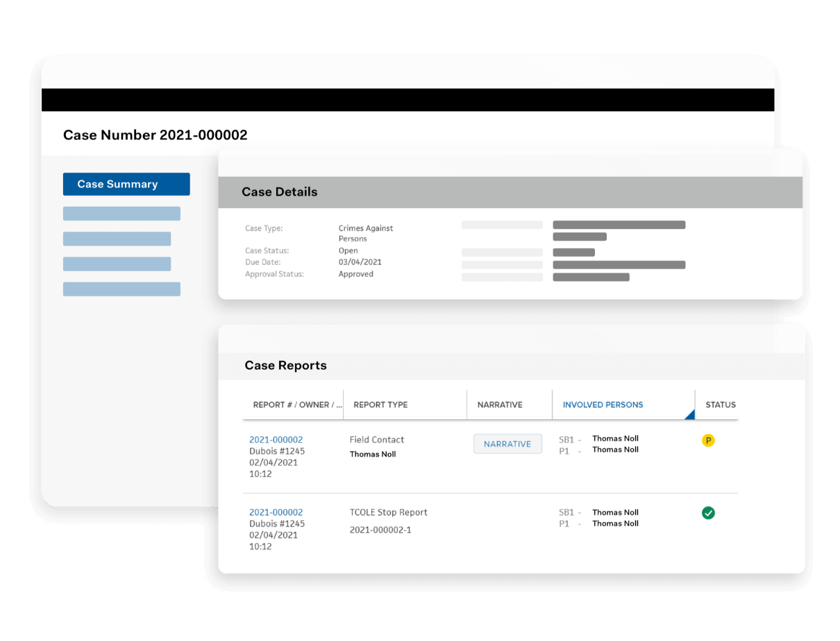Screen dimensions: 840x641
Task: Click the Case Details panel header
Action: [279, 191]
